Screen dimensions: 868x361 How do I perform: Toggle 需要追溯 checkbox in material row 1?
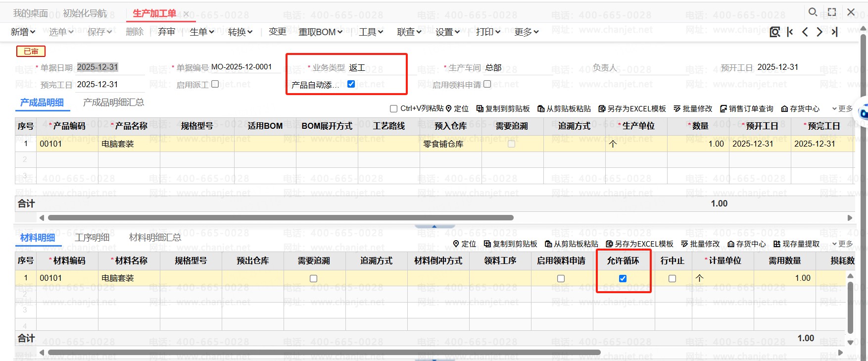point(313,278)
